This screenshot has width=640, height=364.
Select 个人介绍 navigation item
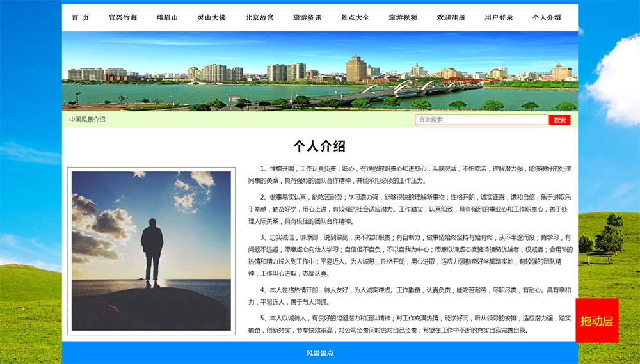[x=547, y=17]
